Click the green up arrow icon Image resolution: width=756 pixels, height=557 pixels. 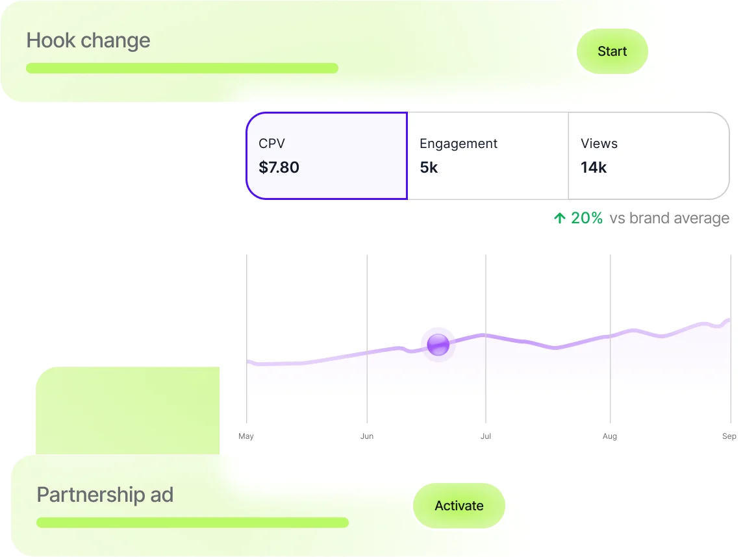pos(559,219)
